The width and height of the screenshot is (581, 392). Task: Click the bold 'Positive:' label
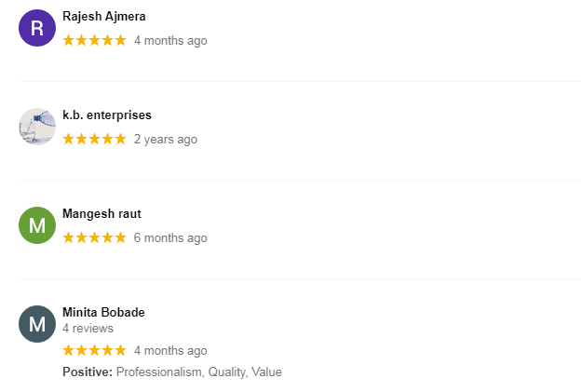pyautogui.click(x=88, y=372)
